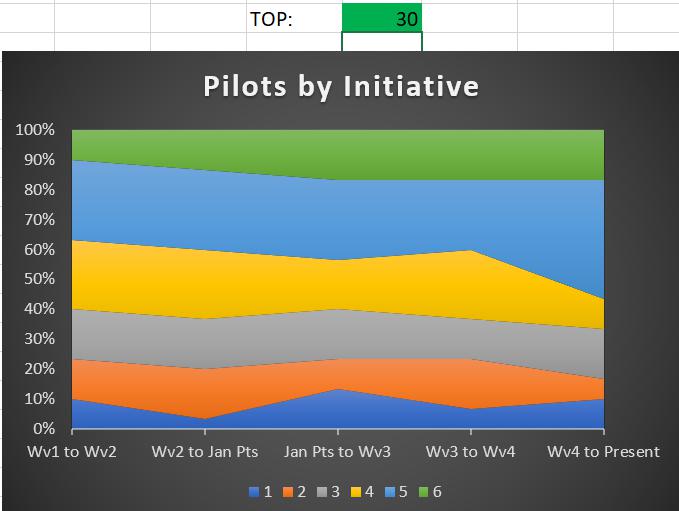Click the Jan Pts to Wv3 axis label
Image resolution: width=679 pixels, height=511 pixels.
click(x=337, y=452)
